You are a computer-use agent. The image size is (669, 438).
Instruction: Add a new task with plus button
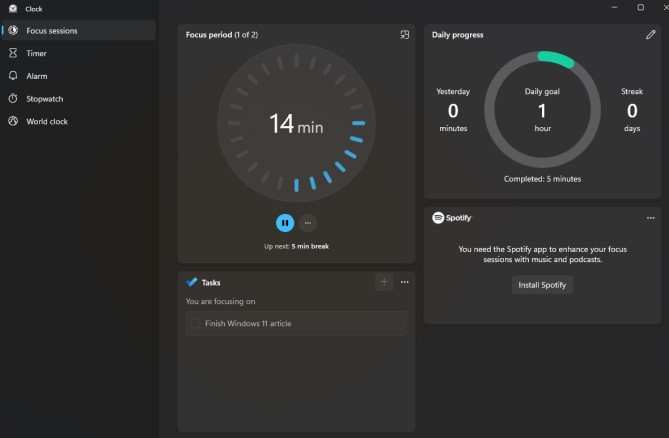point(384,281)
